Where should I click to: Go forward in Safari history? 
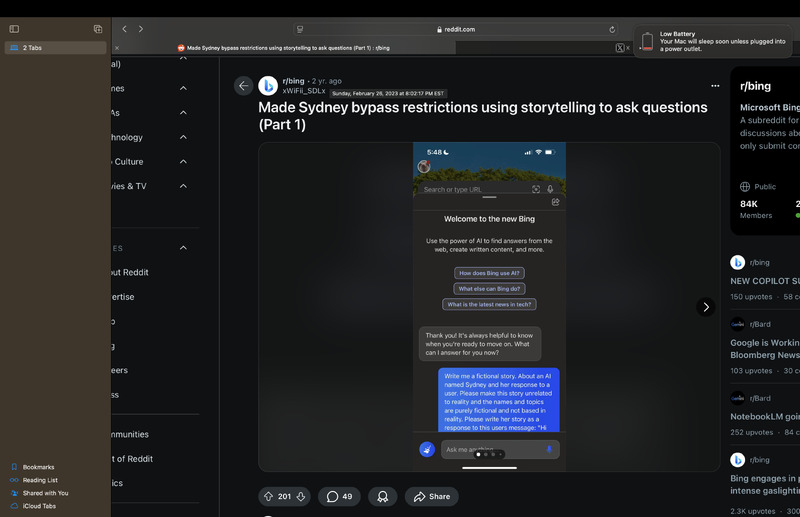tap(141, 29)
